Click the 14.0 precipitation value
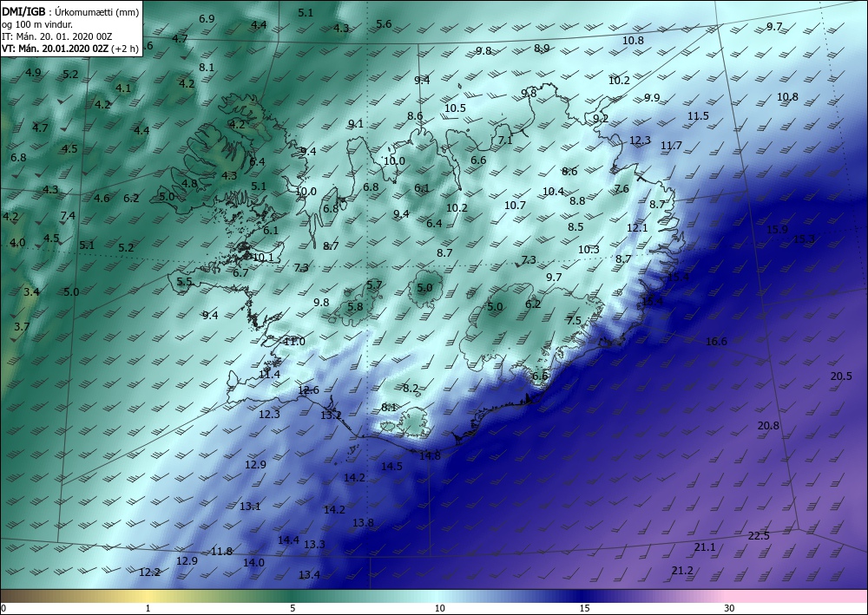 click(x=253, y=562)
